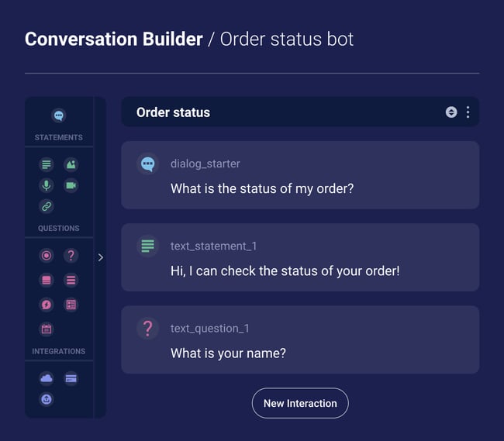Add a hyperlink statement block
This screenshot has height=441, width=504.
[x=47, y=206]
